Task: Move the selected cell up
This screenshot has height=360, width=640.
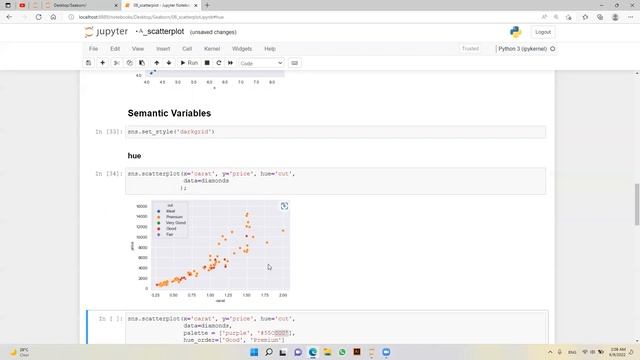Action: pos(156,63)
